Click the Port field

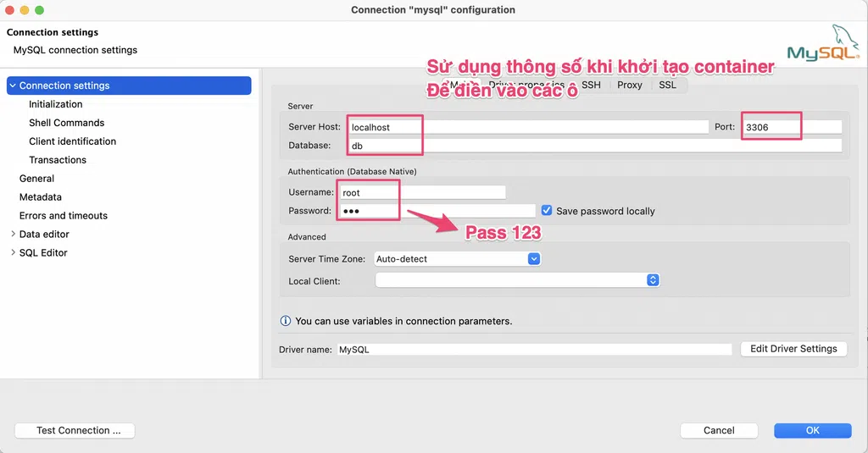point(792,127)
